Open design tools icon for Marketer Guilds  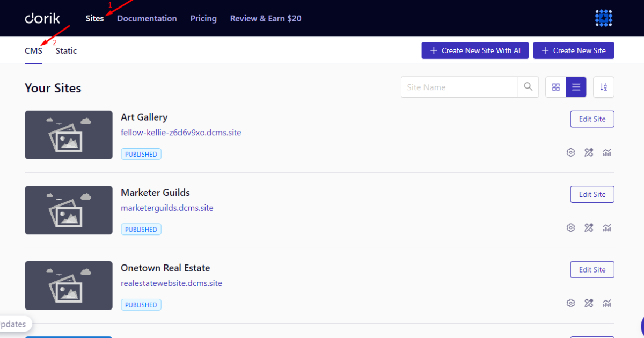click(x=589, y=227)
